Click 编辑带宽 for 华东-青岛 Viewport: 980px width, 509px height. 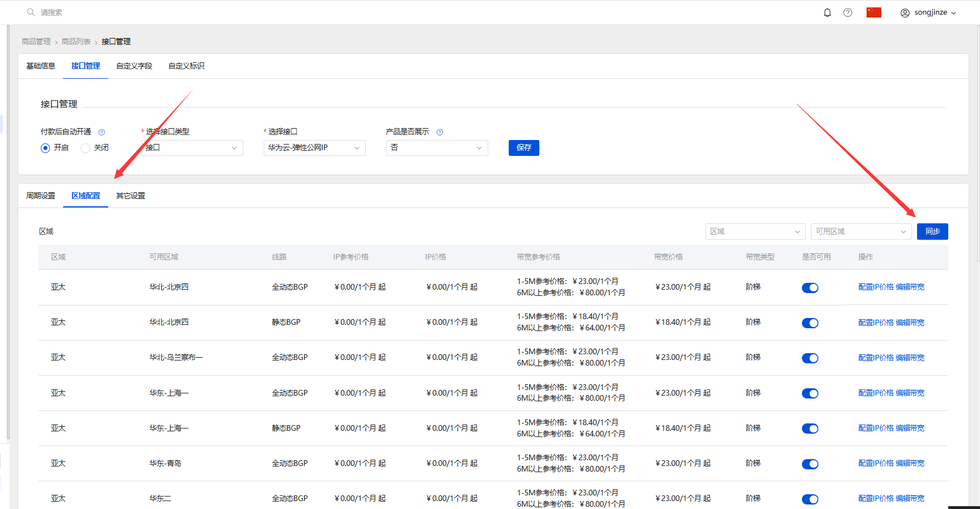(x=910, y=463)
